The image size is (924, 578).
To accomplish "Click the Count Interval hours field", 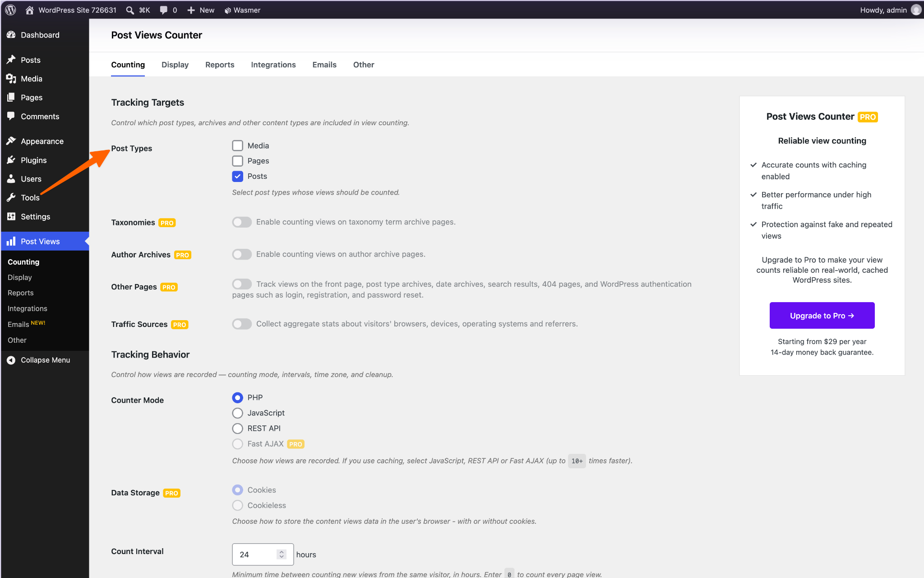I will pyautogui.click(x=263, y=554).
